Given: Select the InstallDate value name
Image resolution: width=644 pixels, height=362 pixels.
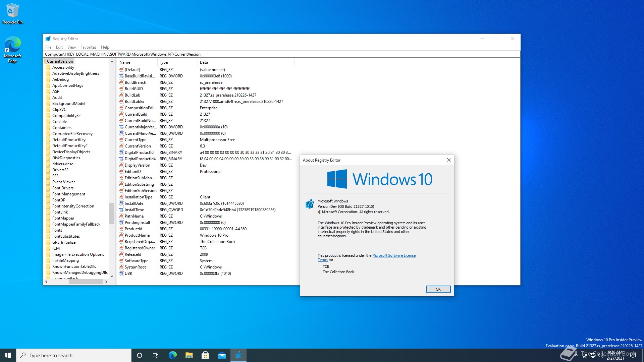Looking at the screenshot, I should pos(134,203).
